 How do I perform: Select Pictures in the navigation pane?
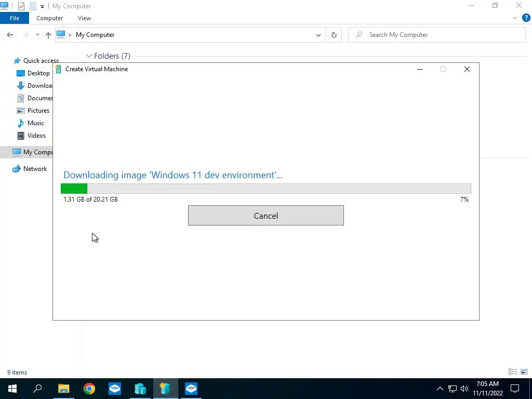(33, 111)
